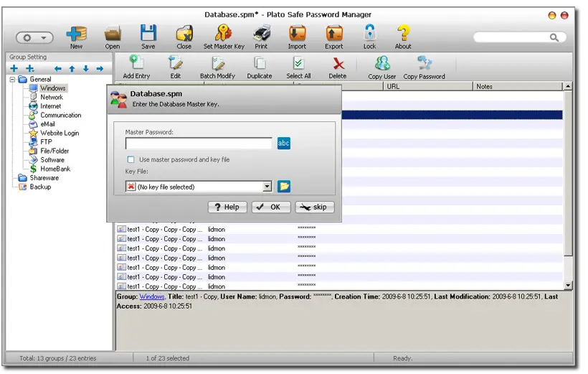Click the Close database toolbar icon
This screenshot has width=588, height=374.
tap(184, 37)
